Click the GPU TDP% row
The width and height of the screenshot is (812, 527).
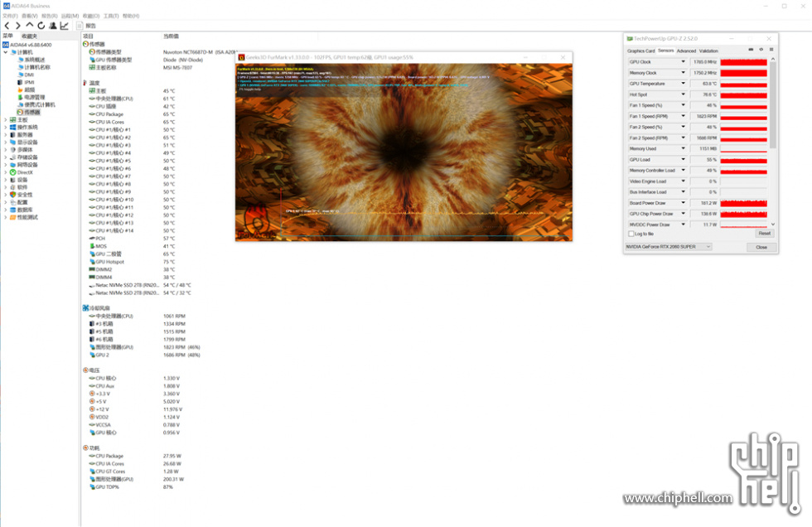coord(131,487)
